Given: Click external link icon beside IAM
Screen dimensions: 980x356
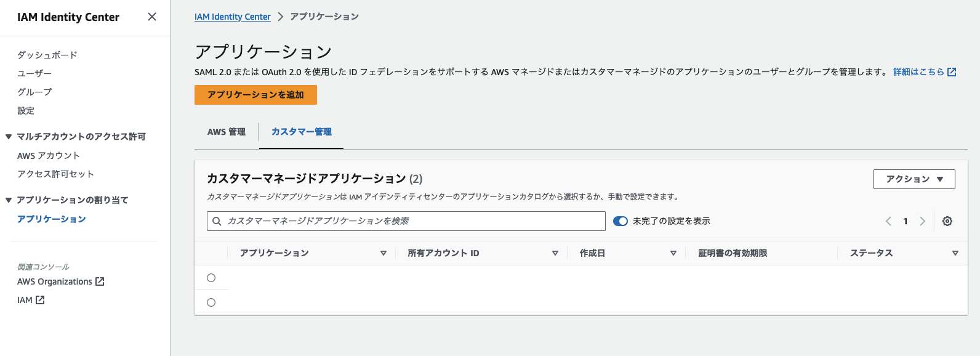Looking at the screenshot, I should click(40, 300).
